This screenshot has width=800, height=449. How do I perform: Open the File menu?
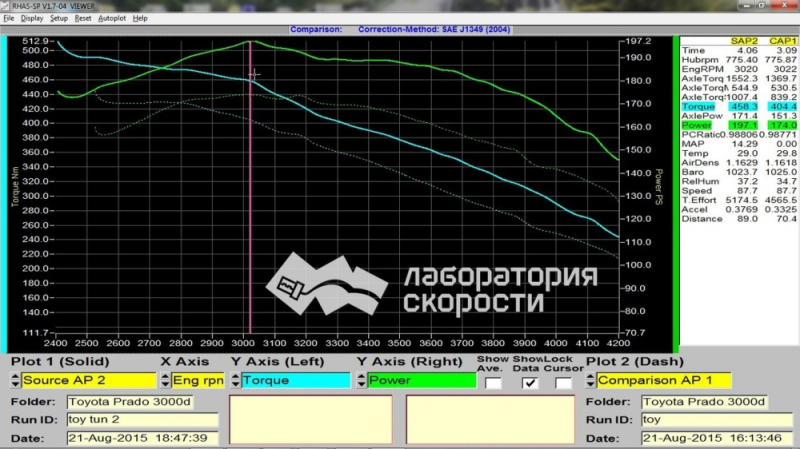point(9,18)
